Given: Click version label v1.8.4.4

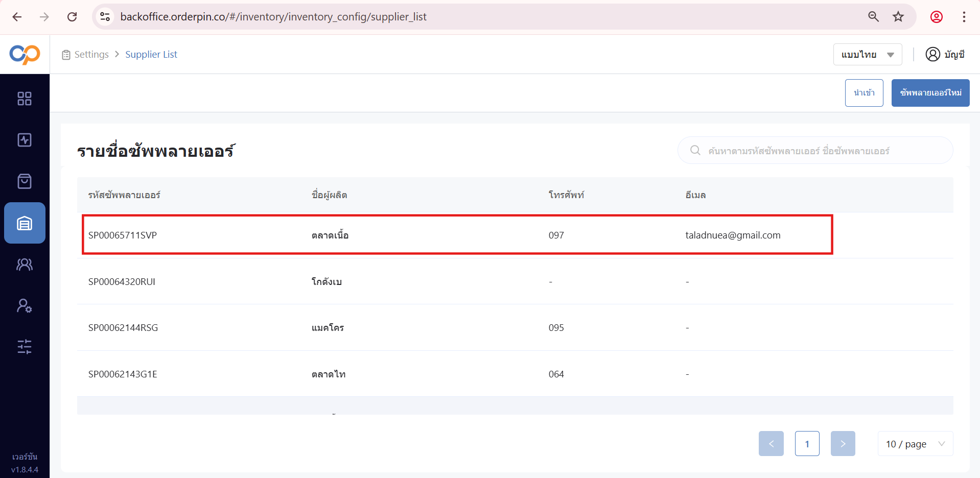Looking at the screenshot, I should pyautogui.click(x=25, y=469).
